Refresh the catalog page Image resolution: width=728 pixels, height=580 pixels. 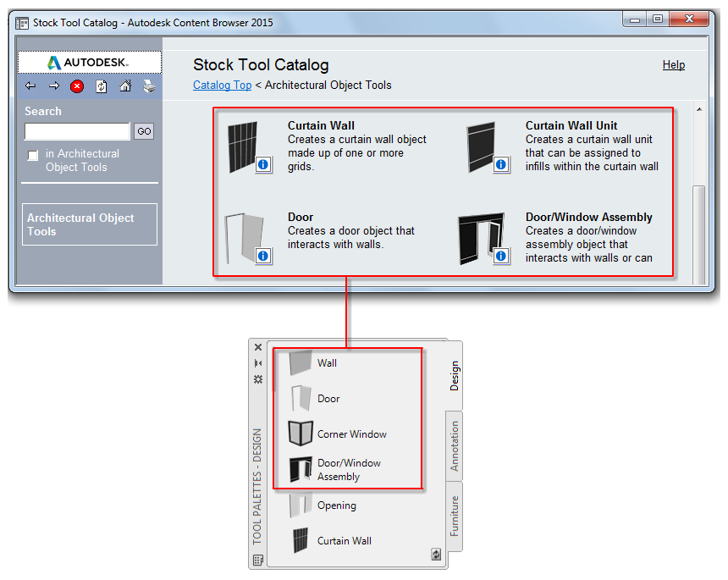(102, 86)
